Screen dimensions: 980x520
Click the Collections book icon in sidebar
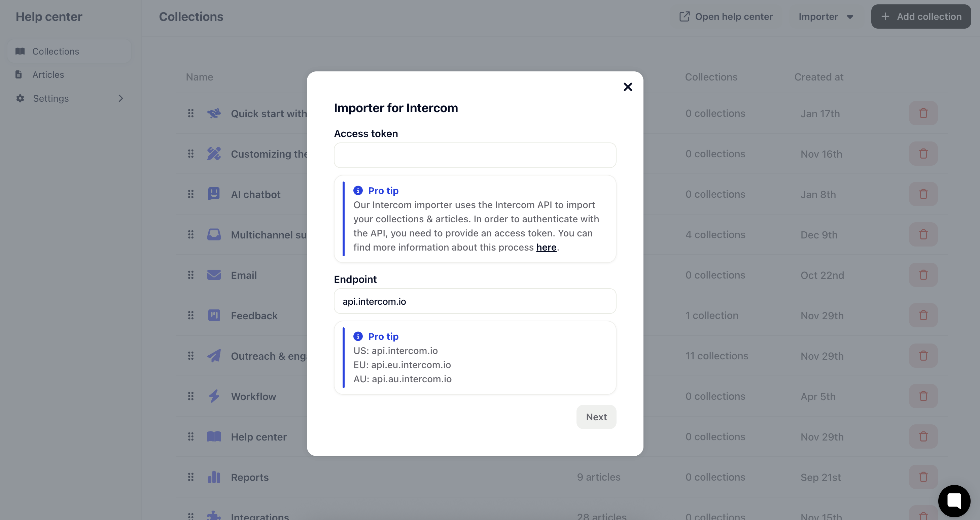click(20, 51)
